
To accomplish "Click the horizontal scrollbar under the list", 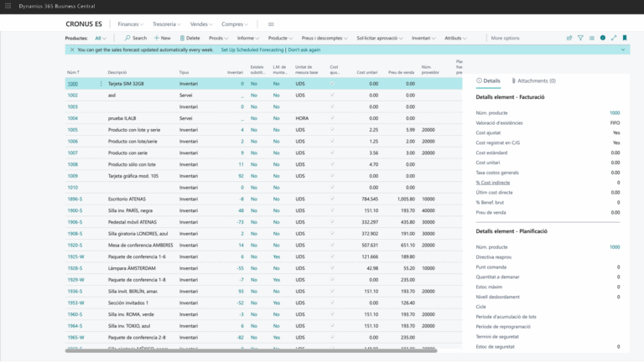I will click(x=251, y=351).
